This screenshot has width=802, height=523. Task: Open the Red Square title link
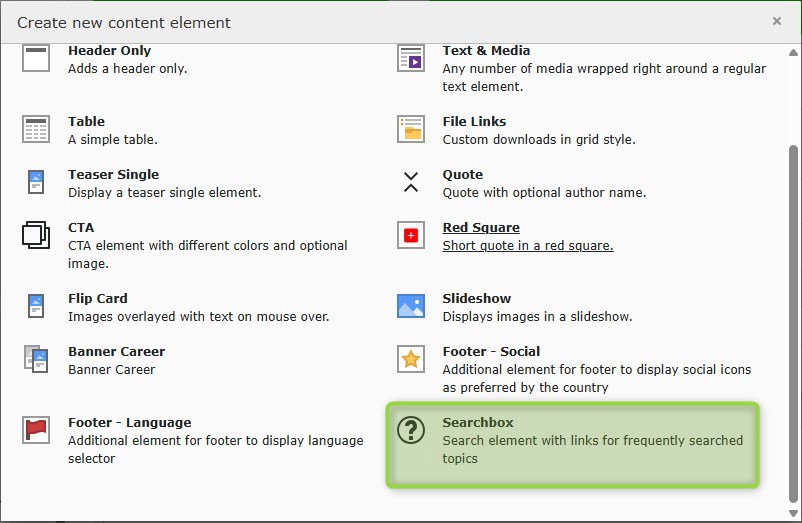pyautogui.click(x=481, y=228)
